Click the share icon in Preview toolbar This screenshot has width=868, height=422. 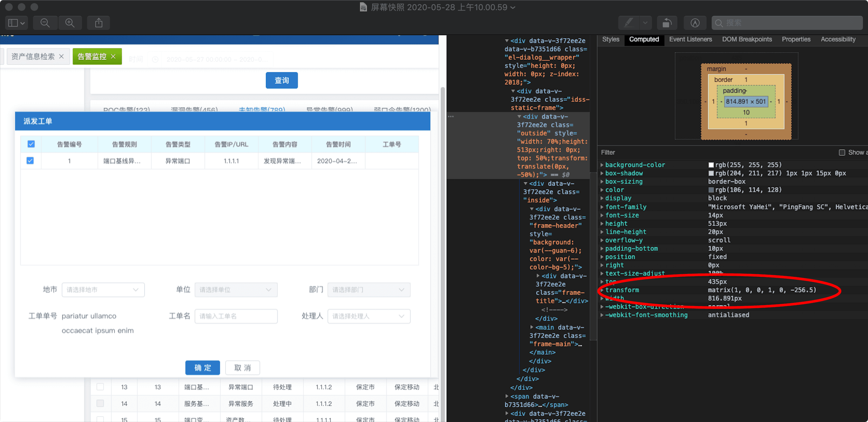(x=98, y=23)
